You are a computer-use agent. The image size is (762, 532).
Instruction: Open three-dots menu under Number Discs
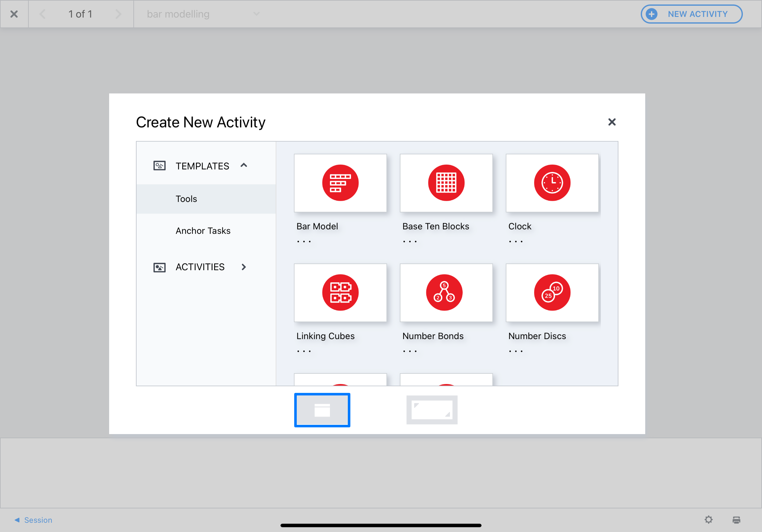tap(516, 351)
